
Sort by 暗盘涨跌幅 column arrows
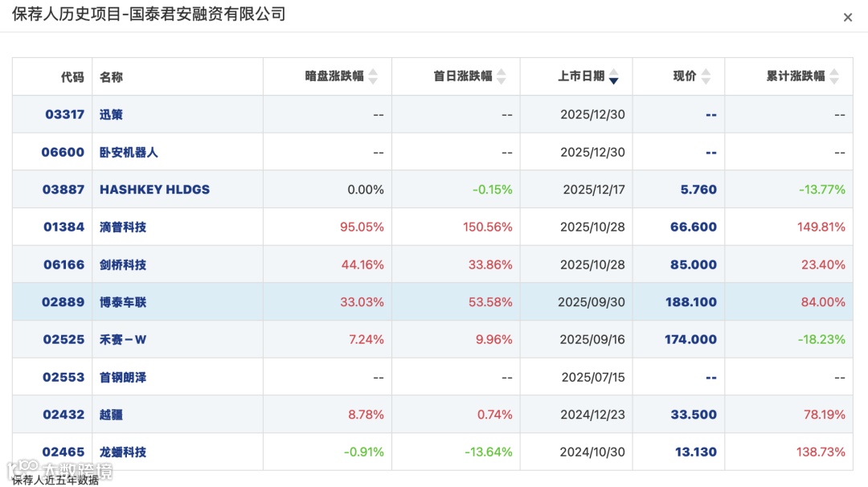click(373, 76)
